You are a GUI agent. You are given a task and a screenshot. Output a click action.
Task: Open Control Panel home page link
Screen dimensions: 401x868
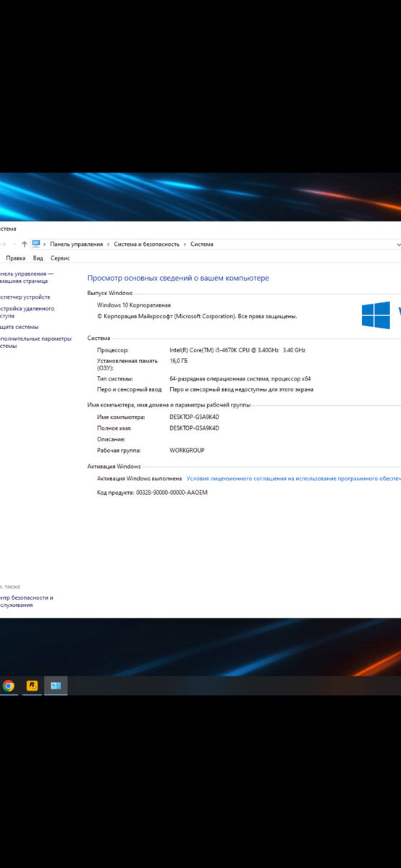(27, 278)
